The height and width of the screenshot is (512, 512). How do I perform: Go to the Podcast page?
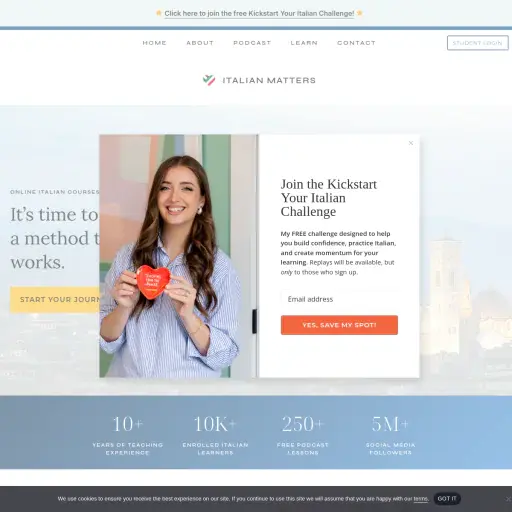tap(252, 43)
